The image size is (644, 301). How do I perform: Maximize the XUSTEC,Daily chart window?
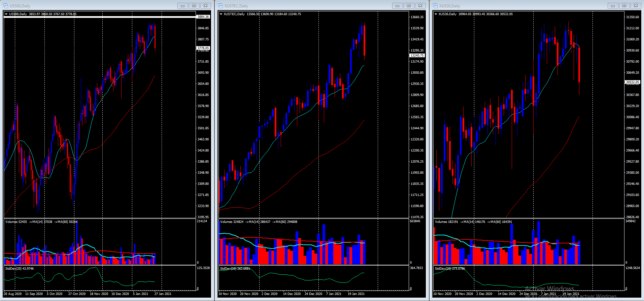pyautogui.click(x=409, y=6)
